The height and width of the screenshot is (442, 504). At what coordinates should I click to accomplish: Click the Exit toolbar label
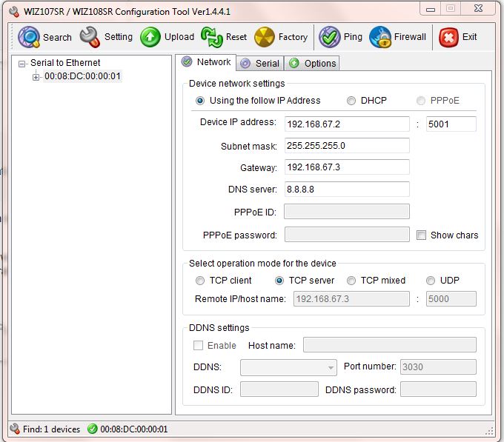click(469, 37)
